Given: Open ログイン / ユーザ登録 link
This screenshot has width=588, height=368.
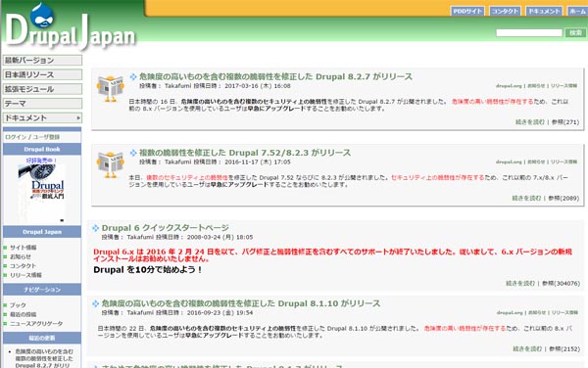Looking at the screenshot, I should click(x=32, y=137).
